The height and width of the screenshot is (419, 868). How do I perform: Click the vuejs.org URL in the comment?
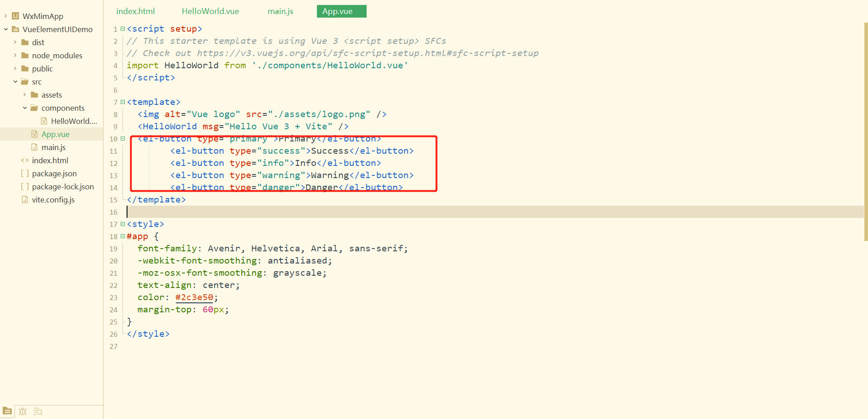click(368, 53)
